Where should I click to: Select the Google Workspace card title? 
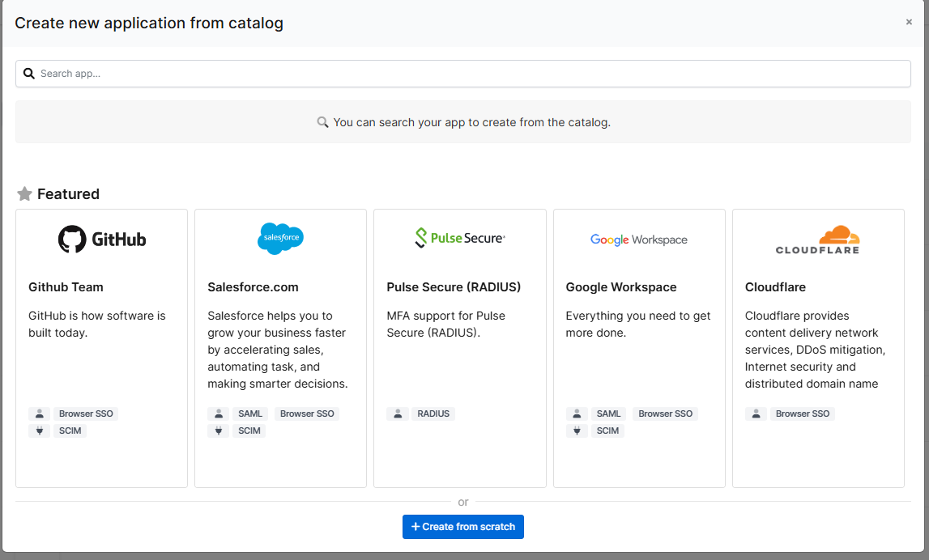(621, 287)
